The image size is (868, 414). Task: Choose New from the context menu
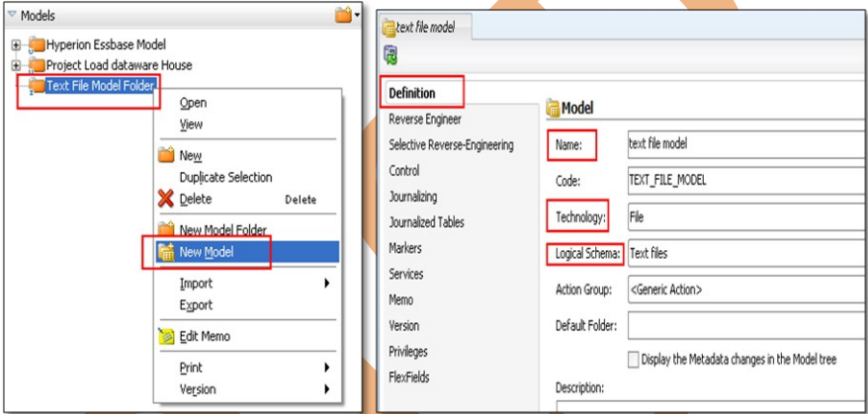point(191,156)
